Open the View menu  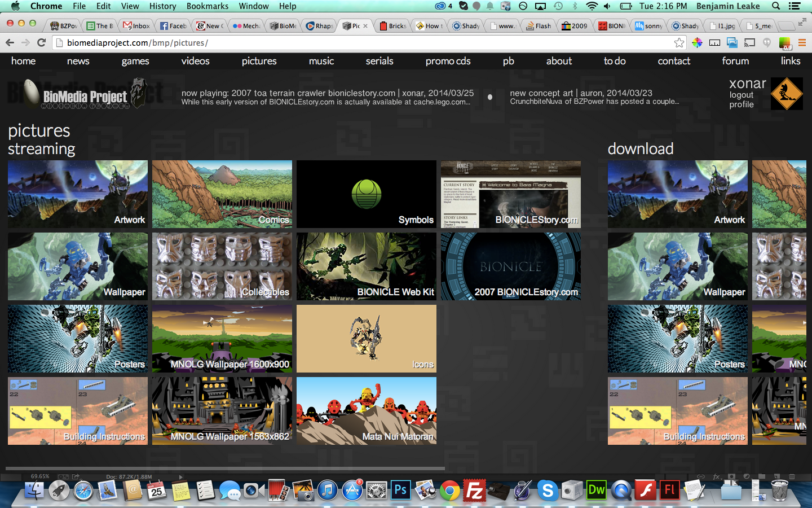click(130, 6)
